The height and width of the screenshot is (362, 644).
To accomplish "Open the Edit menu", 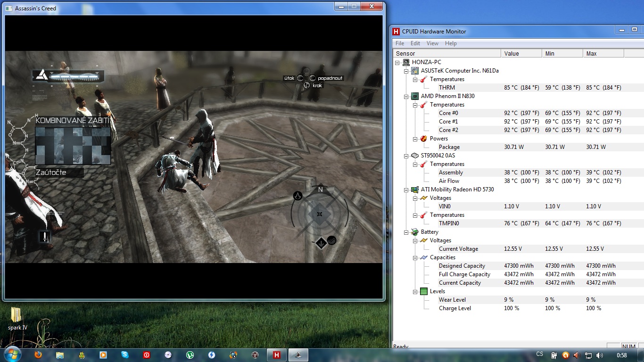I will pyautogui.click(x=415, y=43).
